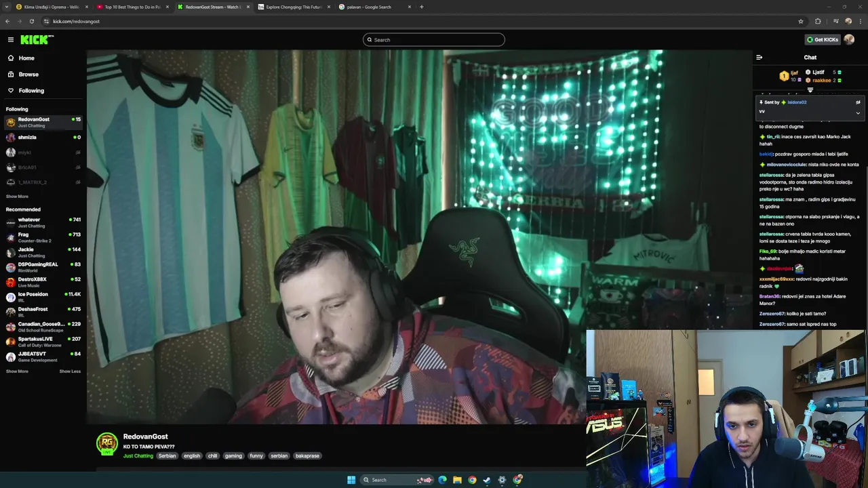Viewport: 868px width, 488px height.
Task: Open Jackie Just Chatting channel
Action: pyautogui.click(x=43, y=252)
